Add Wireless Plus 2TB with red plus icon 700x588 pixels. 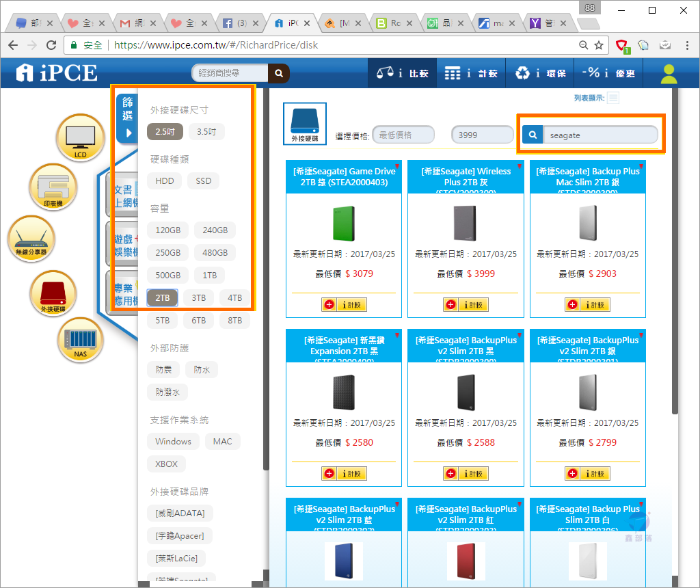451,305
